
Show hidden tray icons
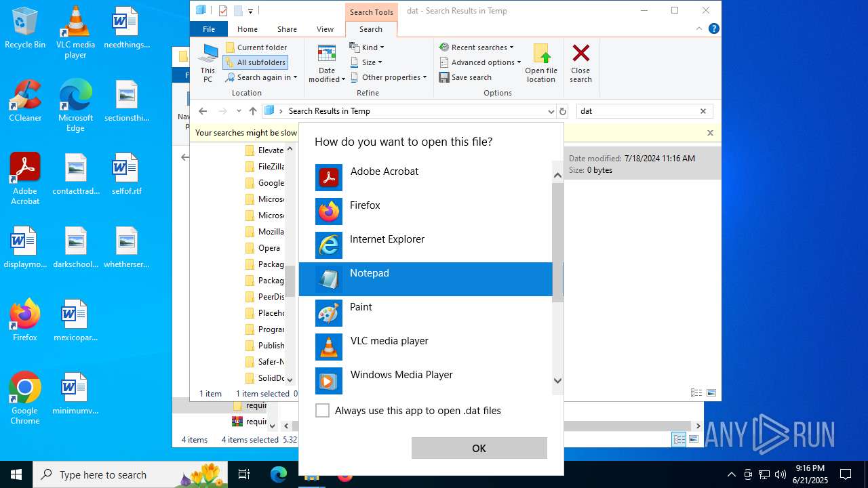tap(731, 474)
